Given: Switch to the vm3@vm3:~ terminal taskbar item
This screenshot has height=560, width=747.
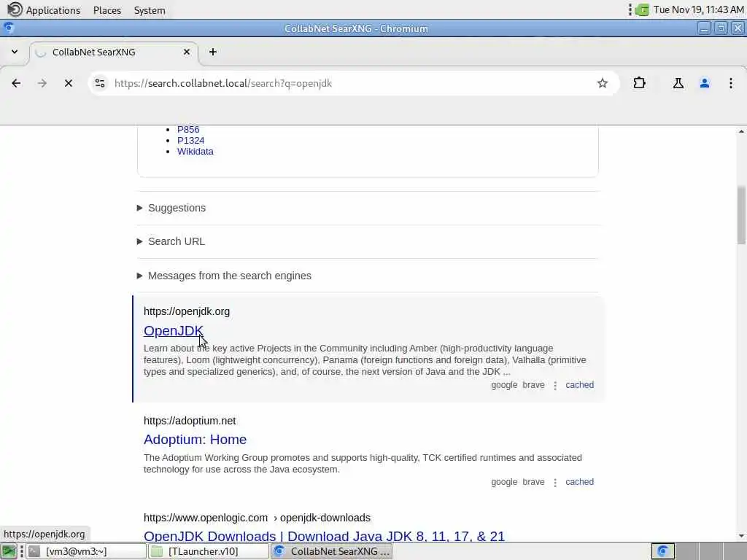Looking at the screenshot, I should pyautogui.click(x=86, y=551).
